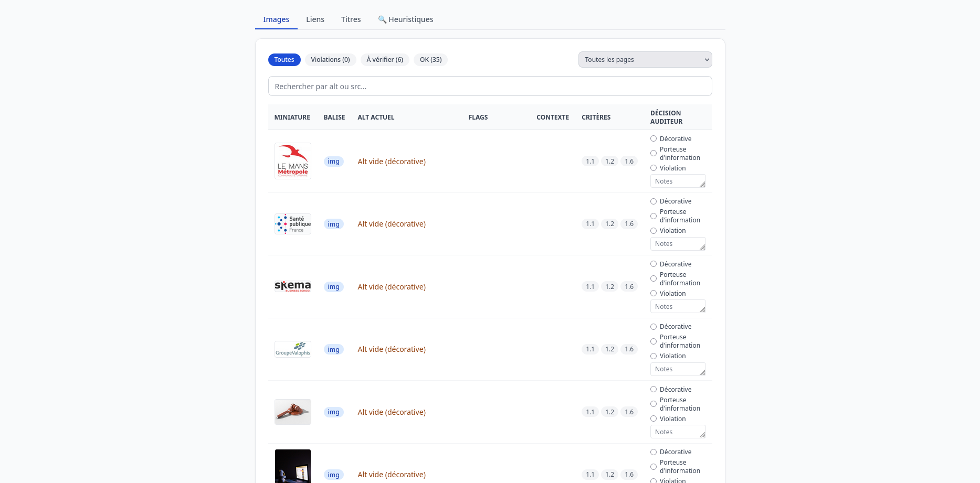Screen dimensions: 980x483
Task: Click criterion 1.6 in Santé publique France row
Action: click(629, 224)
